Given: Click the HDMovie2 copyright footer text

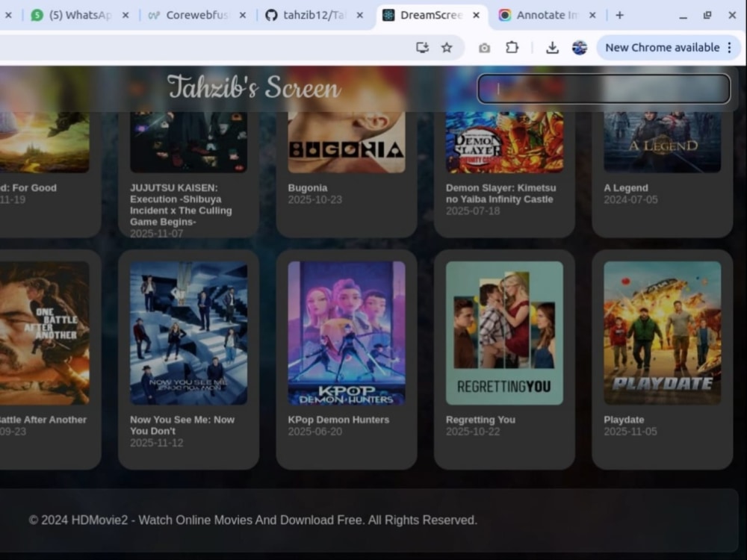Looking at the screenshot, I should 253,520.
